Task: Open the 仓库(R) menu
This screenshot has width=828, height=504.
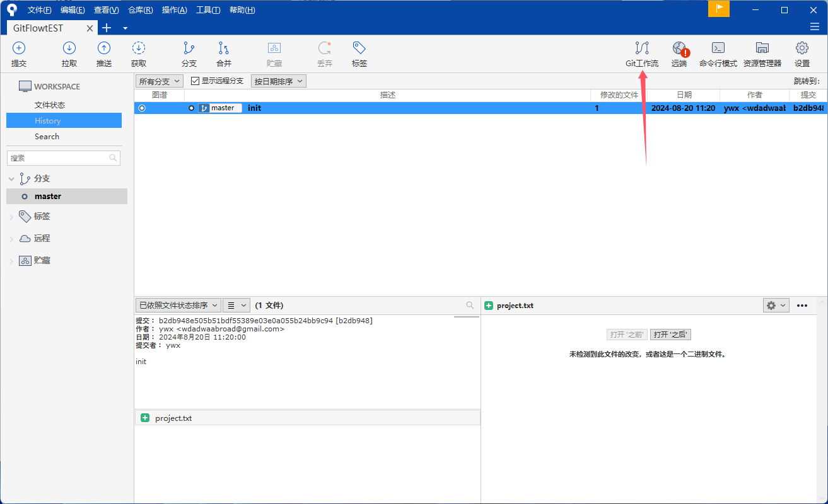Action: pyautogui.click(x=140, y=10)
